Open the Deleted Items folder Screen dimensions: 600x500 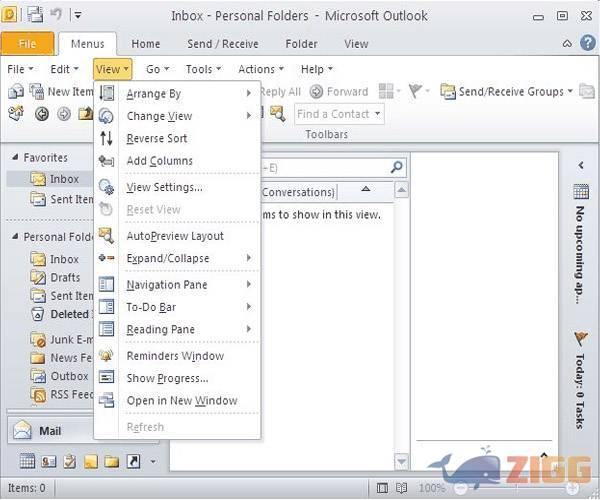click(61, 314)
